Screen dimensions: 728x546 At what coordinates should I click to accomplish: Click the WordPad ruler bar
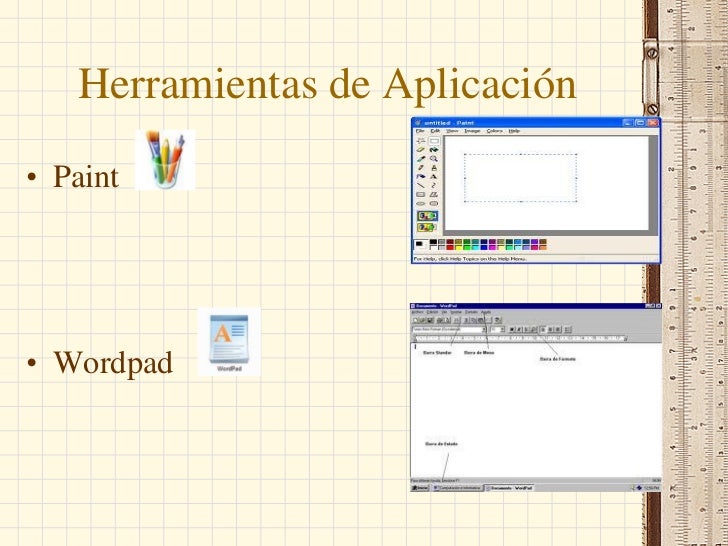(x=520, y=338)
